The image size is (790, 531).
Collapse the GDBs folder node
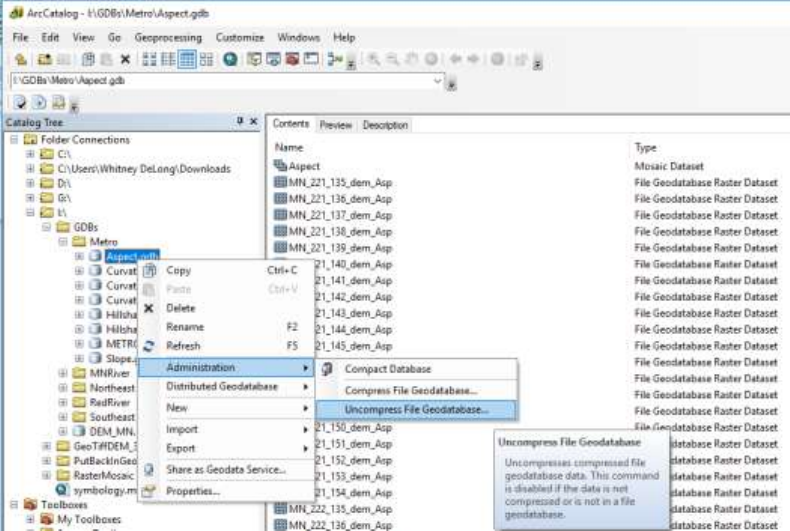(x=46, y=227)
